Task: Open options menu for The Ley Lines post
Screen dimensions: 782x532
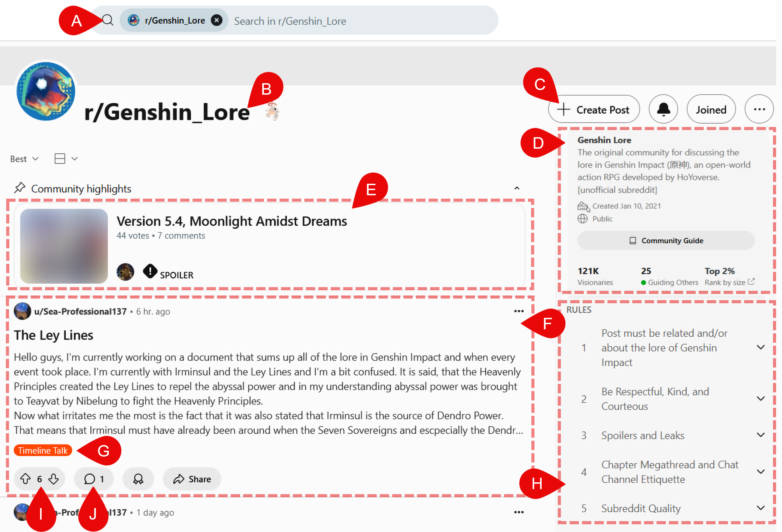Action: coord(519,311)
